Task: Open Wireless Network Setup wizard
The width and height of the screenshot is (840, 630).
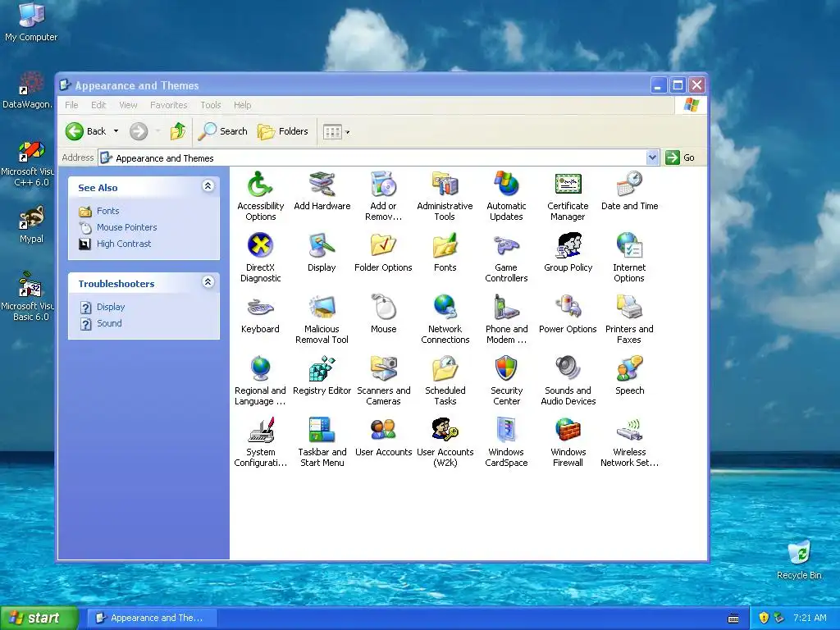Action: (629, 442)
